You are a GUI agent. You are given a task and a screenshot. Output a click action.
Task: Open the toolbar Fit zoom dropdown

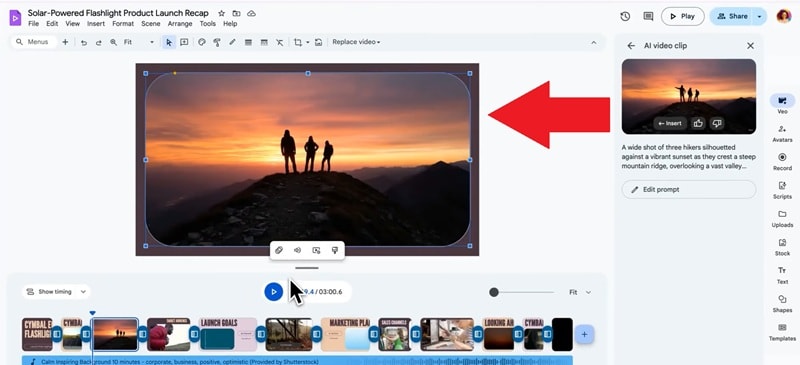pyautogui.click(x=139, y=42)
